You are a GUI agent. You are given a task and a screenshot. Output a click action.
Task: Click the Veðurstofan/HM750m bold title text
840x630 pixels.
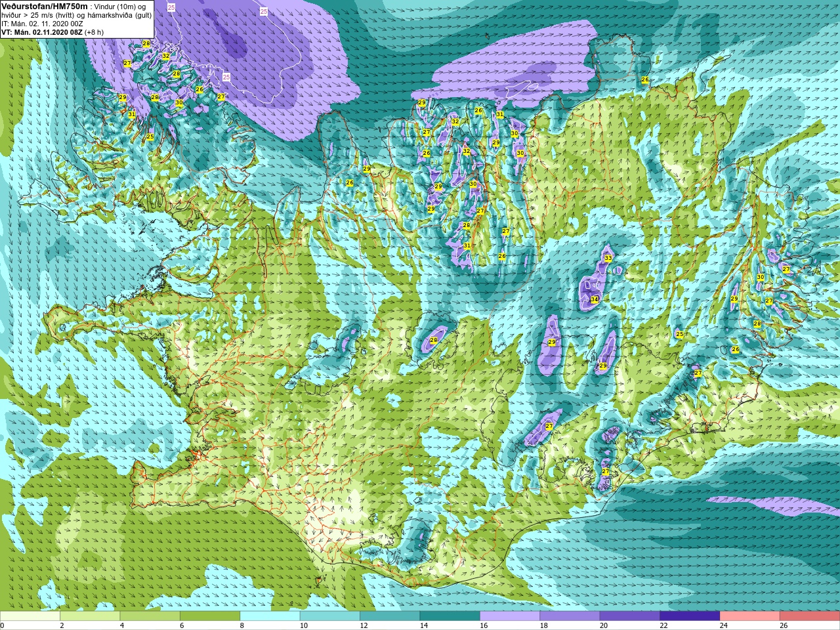44,6
